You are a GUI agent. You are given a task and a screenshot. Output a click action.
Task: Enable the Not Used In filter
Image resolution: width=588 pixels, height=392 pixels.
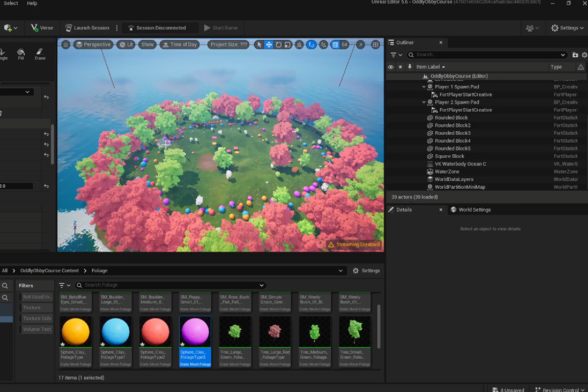[x=36, y=296]
